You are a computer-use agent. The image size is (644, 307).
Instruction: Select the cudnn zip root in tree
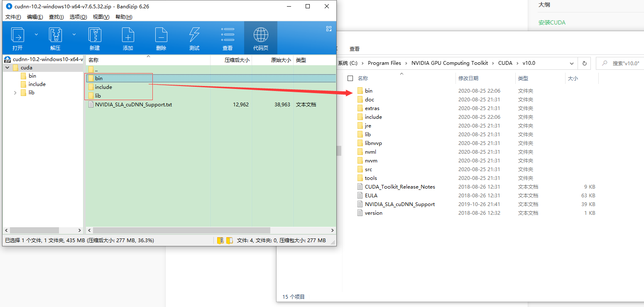44,59
